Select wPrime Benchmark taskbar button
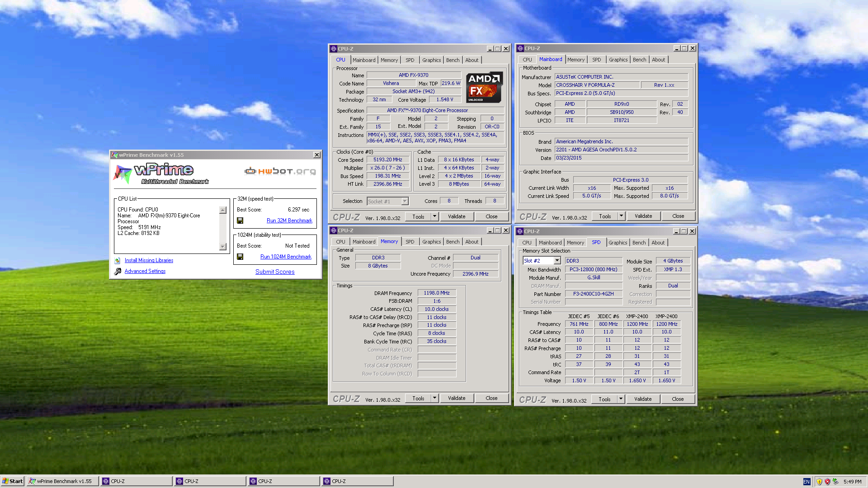The height and width of the screenshot is (488, 868). point(62,481)
